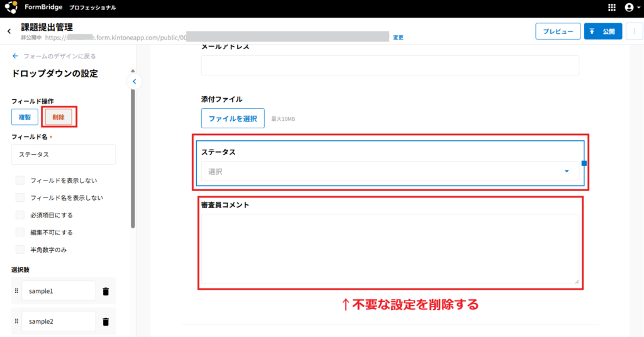Check the 編集不可にする option
The width and height of the screenshot is (644, 337).
pos(20,232)
